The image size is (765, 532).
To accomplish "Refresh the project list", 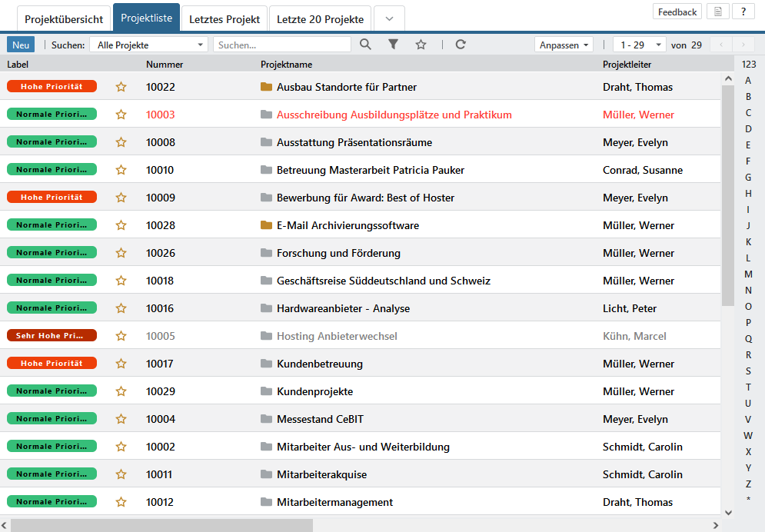I will pyautogui.click(x=461, y=45).
